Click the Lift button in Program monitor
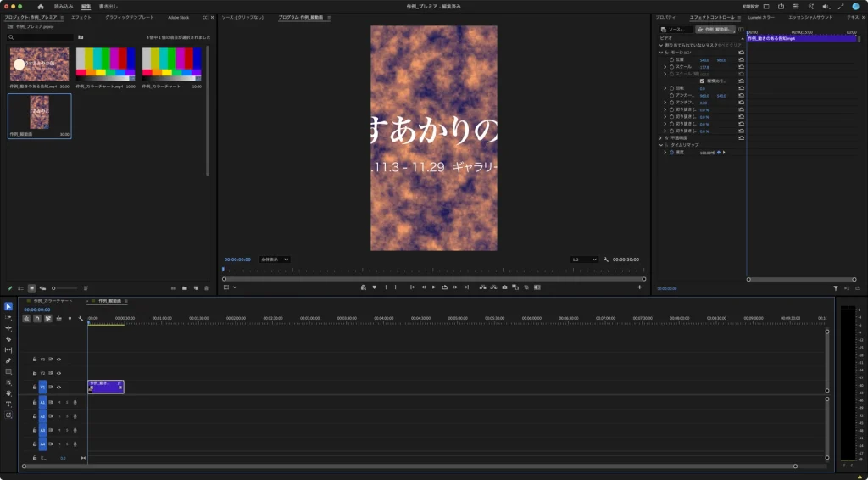 pos(482,287)
